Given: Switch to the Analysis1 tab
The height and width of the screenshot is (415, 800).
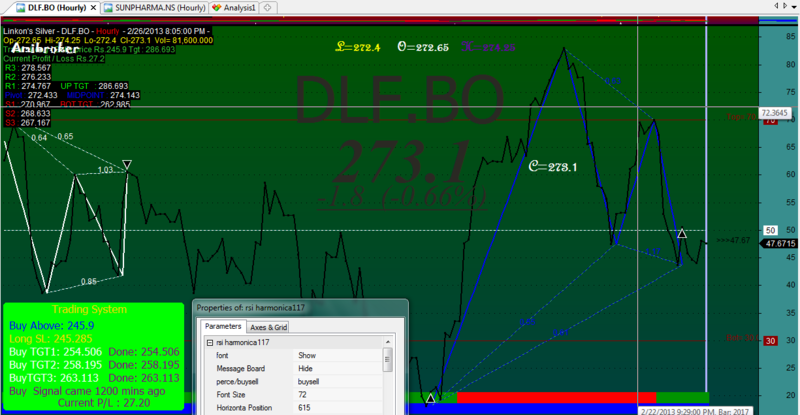Looking at the screenshot, I should (234, 8).
